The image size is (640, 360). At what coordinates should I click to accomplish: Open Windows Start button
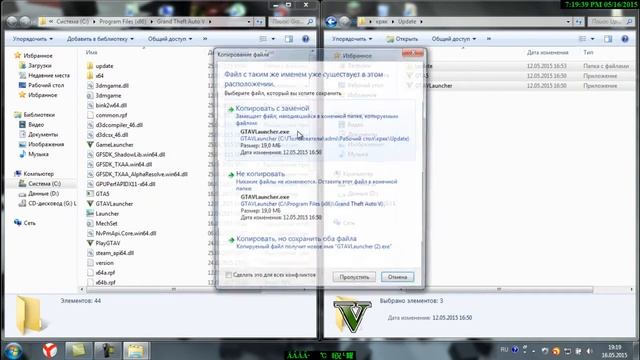[x=14, y=351]
